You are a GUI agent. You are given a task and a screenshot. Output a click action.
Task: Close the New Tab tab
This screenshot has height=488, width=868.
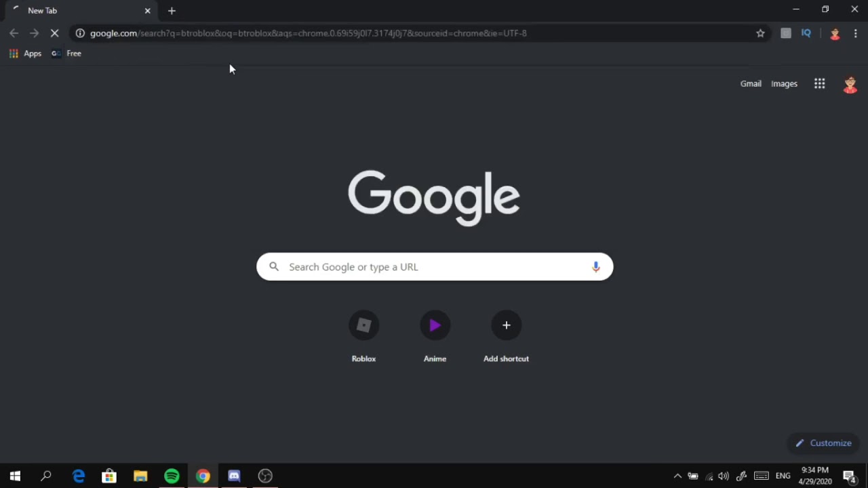[147, 11]
